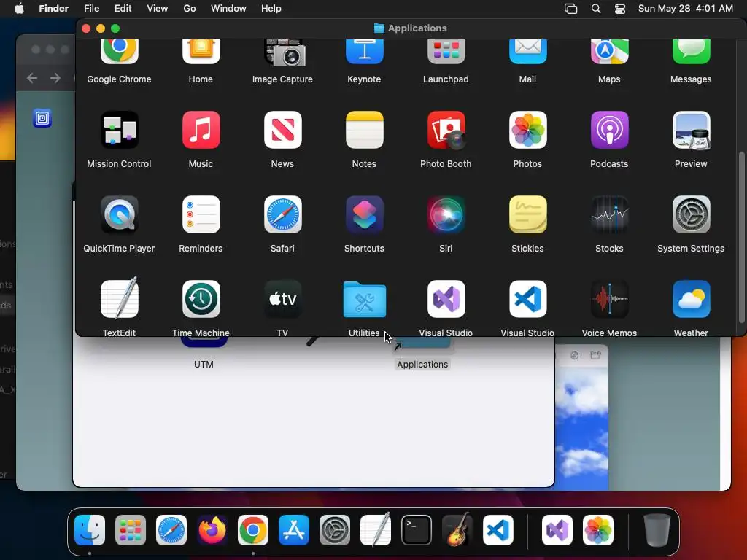
Task: Open Terminal from the Dock
Action: 417,530
